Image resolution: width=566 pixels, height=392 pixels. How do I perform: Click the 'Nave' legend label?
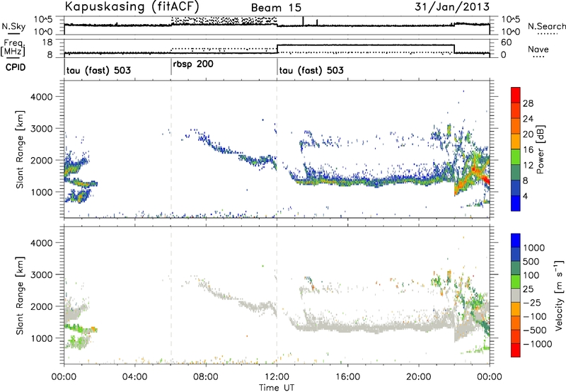tap(538, 50)
